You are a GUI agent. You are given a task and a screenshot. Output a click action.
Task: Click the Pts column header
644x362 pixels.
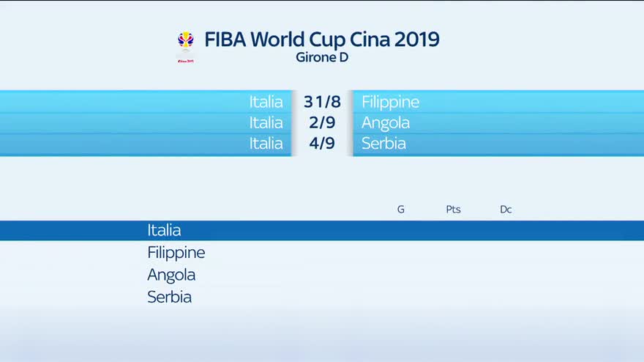[x=453, y=210]
